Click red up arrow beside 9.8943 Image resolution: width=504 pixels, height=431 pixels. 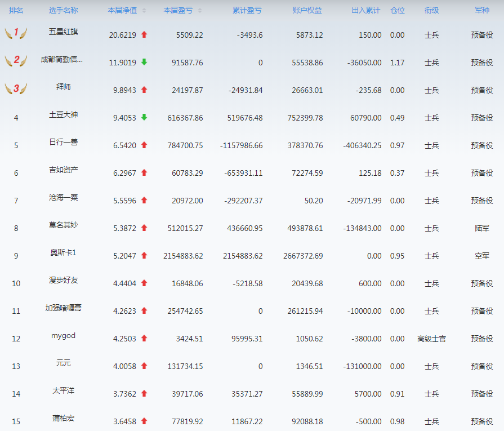[x=144, y=90]
